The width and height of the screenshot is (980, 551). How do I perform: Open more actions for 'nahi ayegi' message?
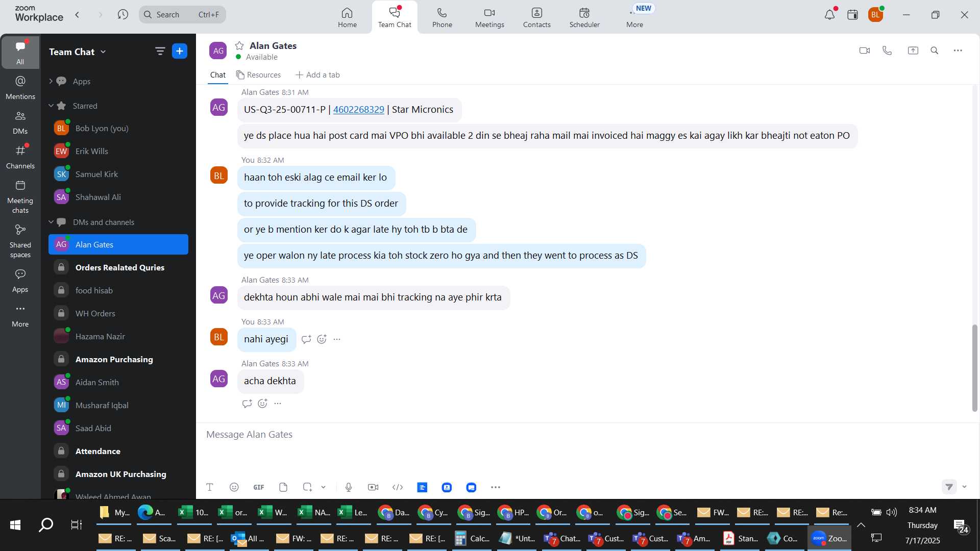point(337,339)
